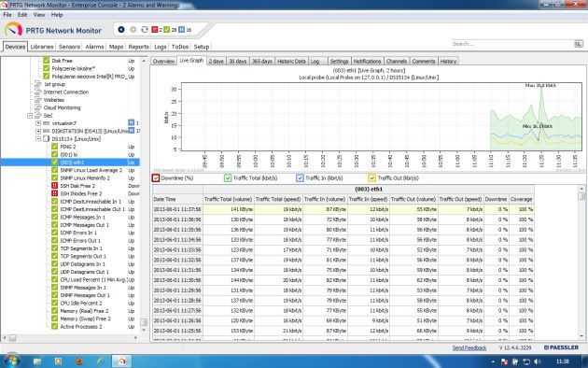Toggle Traffic Total (kbit/s) checkbox
Image resolution: width=588 pixels, height=368 pixels.
[x=228, y=178]
